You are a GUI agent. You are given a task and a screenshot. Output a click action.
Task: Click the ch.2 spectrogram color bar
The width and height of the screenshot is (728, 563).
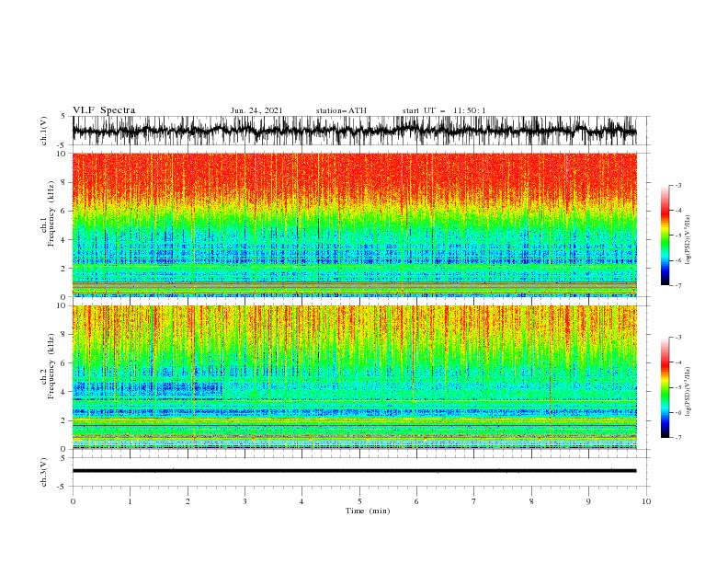pos(665,387)
